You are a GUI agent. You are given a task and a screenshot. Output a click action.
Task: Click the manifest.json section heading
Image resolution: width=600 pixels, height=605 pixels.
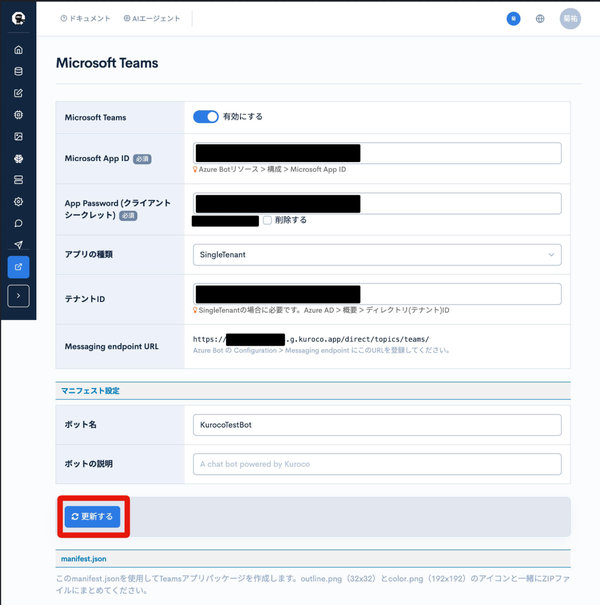[84, 559]
